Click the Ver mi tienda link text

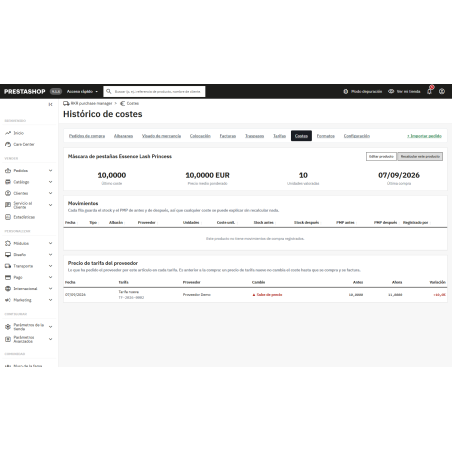408,91
